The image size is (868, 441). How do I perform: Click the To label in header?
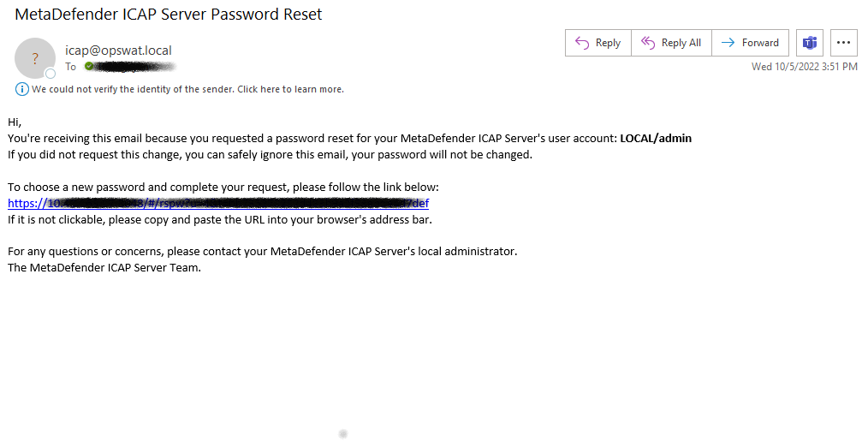point(70,67)
